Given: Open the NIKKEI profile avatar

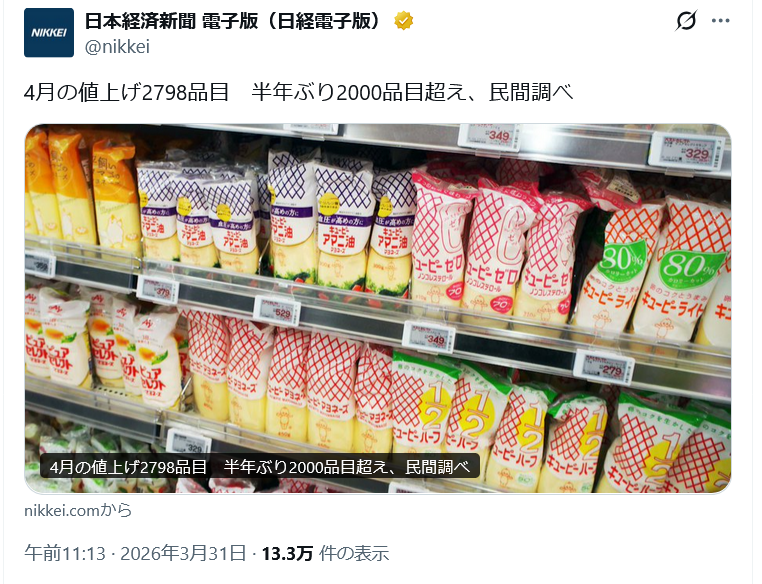Looking at the screenshot, I should pyautogui.click(x=49, y=33).
